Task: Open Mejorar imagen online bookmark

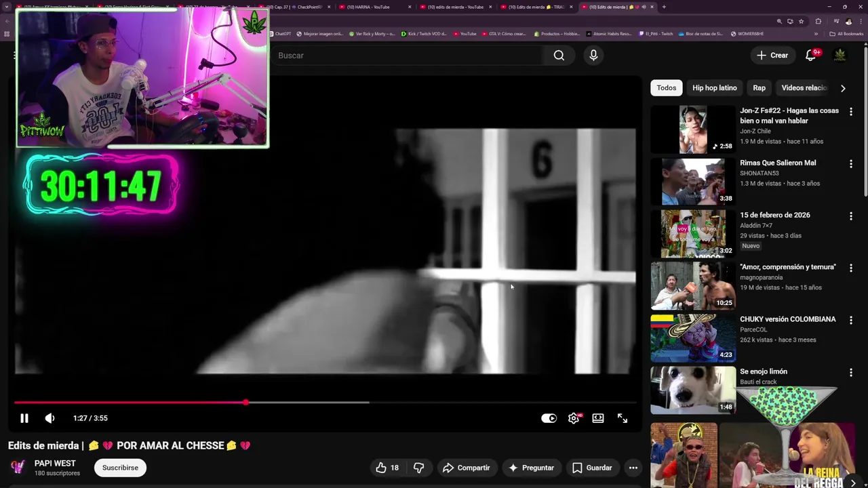Action: click(x=320, y=33)
